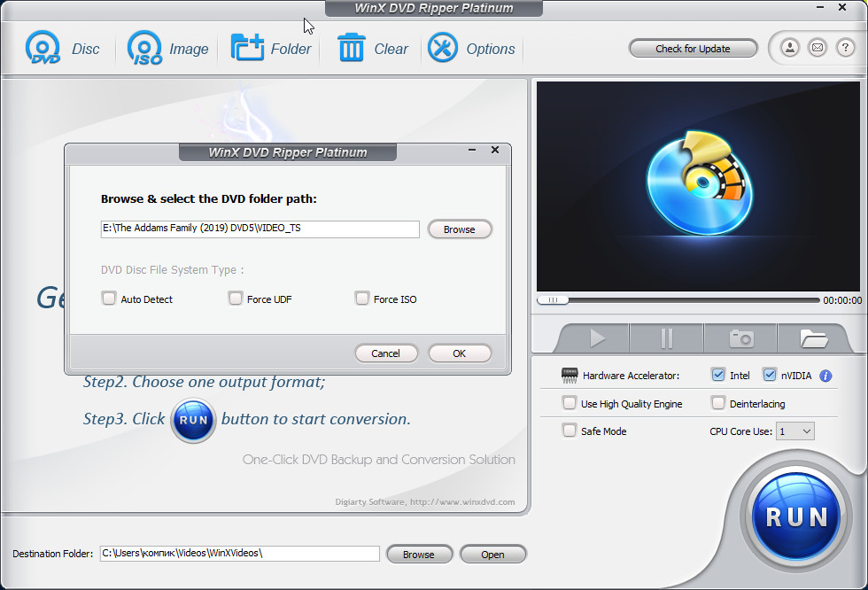Click the small RUN icon in Step3
868x590 pixels.
pos(193,420)
